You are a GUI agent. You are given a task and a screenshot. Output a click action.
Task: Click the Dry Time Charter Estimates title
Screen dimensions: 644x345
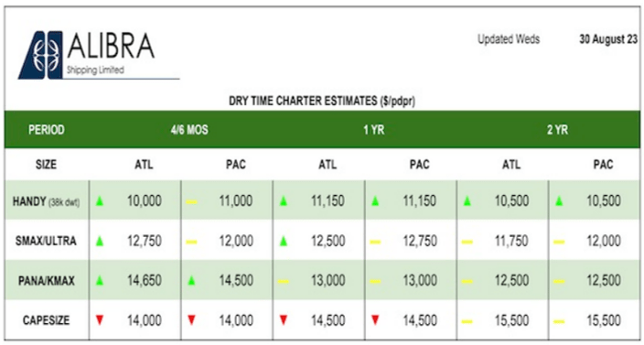point(322,102)
